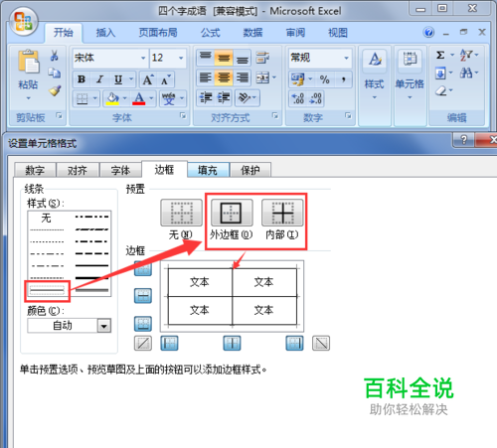Viewport: 497px width, 448px height.
Task: Toggle Underline formatting
Action: 118,79
